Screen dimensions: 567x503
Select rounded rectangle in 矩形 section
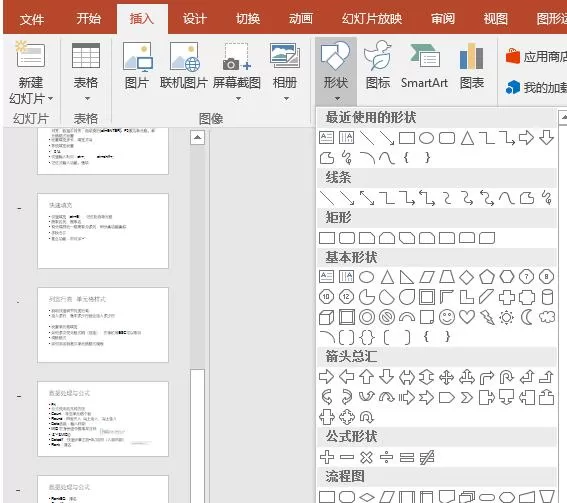coord(347,238)
